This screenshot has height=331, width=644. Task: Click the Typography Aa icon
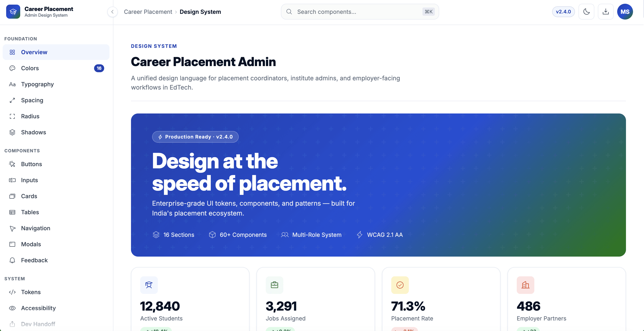pos(12,84)
